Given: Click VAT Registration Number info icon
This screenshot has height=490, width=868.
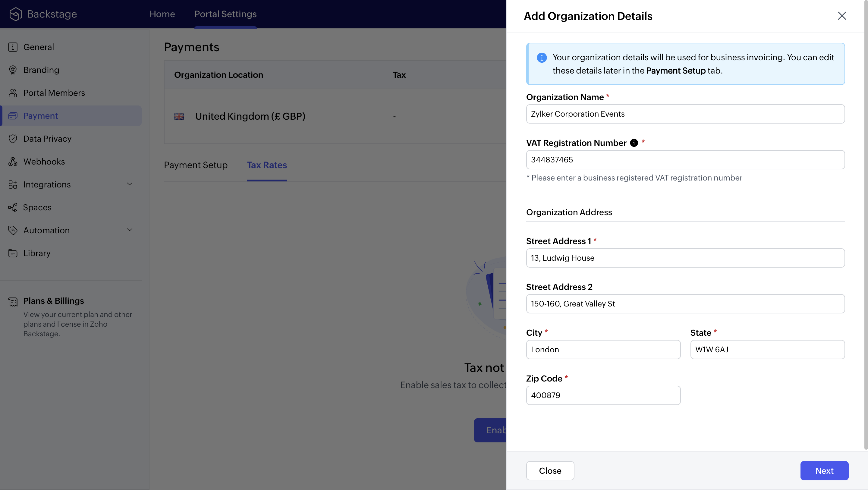Looking at the screenshot, I should click(634, 143).
